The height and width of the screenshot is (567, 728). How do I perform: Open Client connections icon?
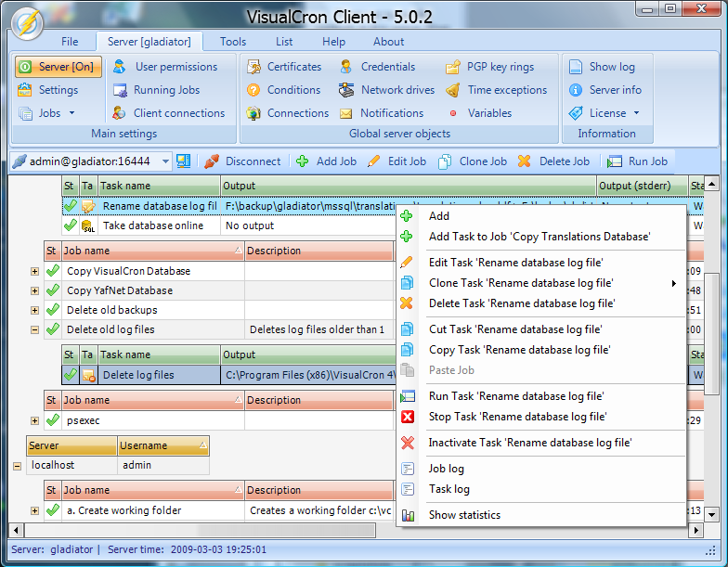[x=119, y=113]
